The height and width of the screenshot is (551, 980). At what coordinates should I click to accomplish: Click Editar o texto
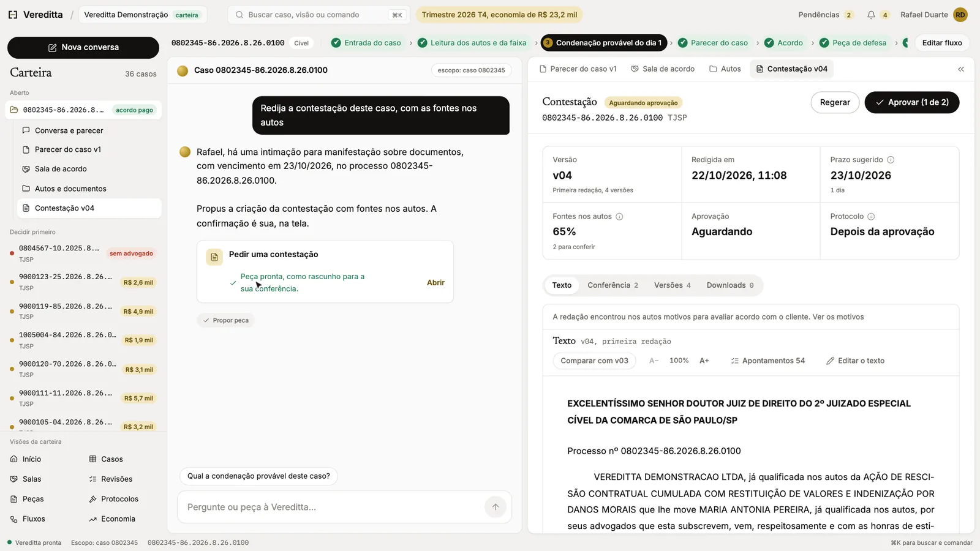(855, 361)
